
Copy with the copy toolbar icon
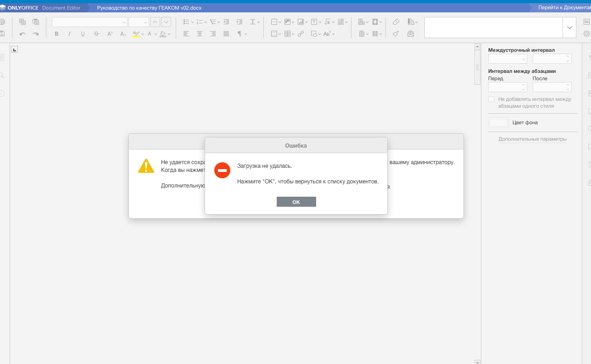pos(22,22)
